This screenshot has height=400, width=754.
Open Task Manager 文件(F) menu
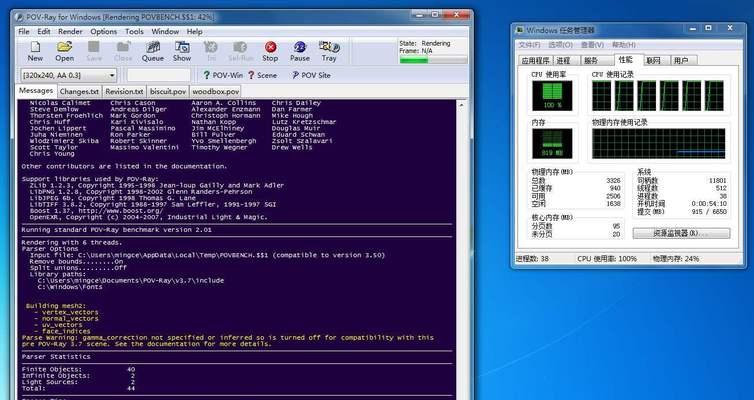(x=529, y=45)
